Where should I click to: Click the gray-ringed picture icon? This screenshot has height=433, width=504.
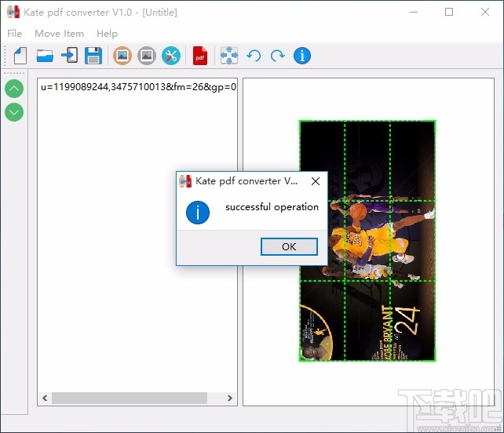pos(147,56)
